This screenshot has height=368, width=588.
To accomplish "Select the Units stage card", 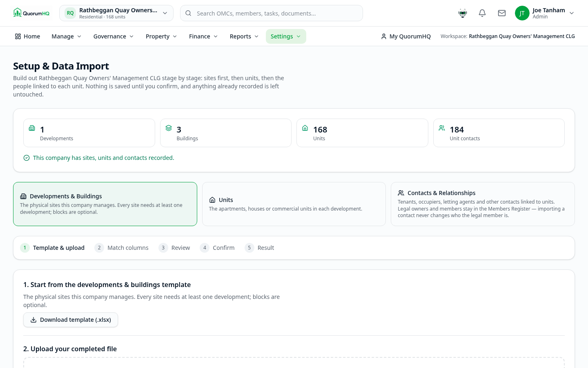I will pos(294,204).
